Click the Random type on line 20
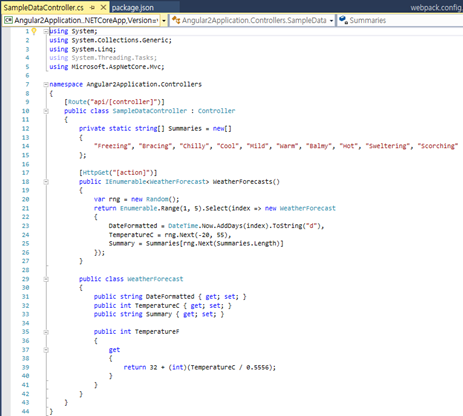The height and width of the screenshot is (416, 463). 157,199
